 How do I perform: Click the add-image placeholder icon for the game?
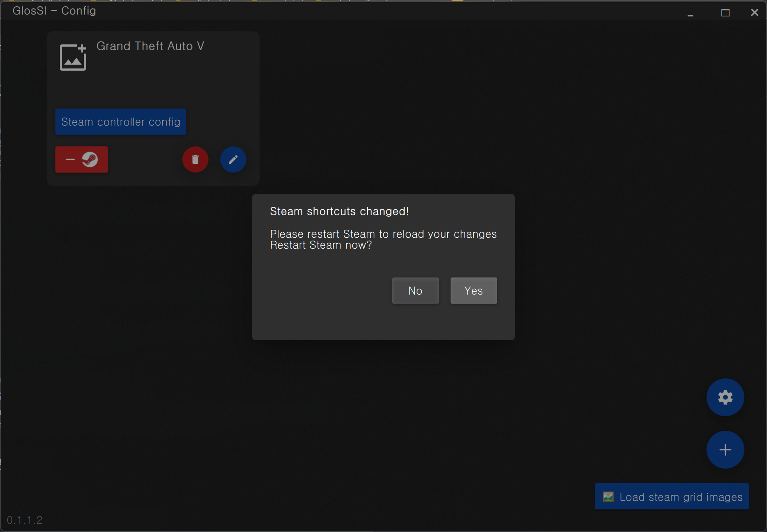pyautogui.click(x=73, y=57)
